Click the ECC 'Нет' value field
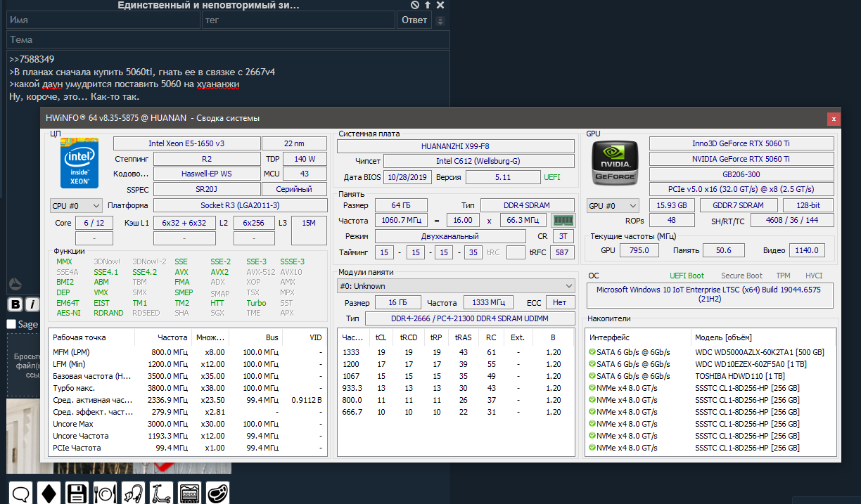The width and height of the screenshot is (861, 504). (560, 303)
